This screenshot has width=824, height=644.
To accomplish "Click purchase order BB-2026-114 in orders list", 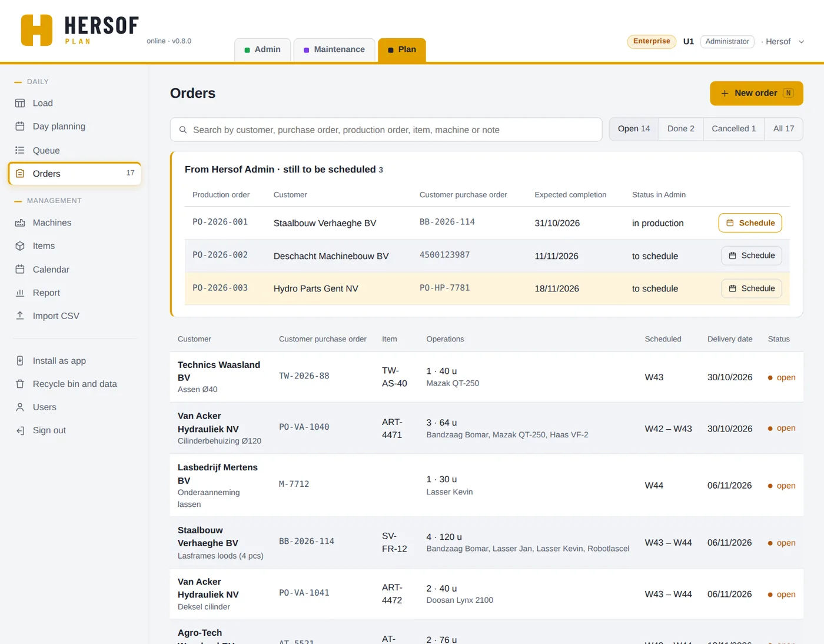I will click(307, 542).
